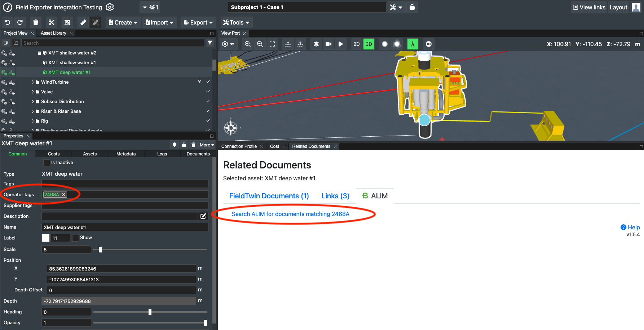The height and width of the screenshot is (330, 644).
Task: Click the lock icon in Properties header
Action: point(184,145)
